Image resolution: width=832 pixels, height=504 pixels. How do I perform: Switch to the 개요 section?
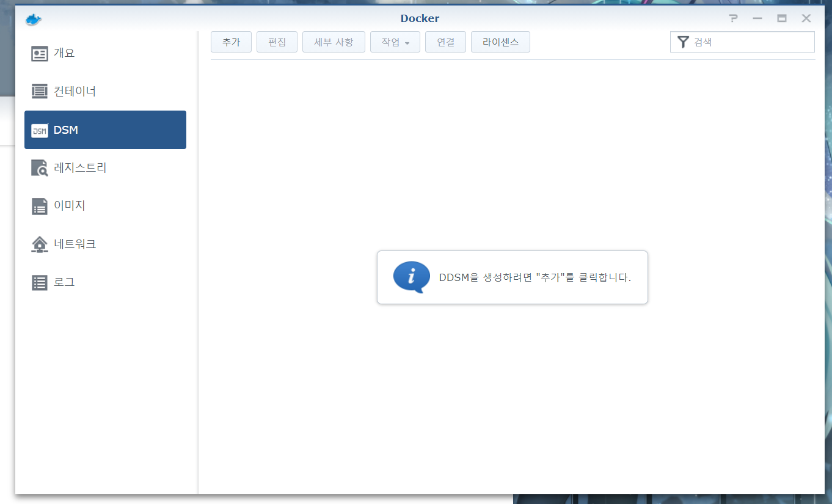[x=105, y=53]
